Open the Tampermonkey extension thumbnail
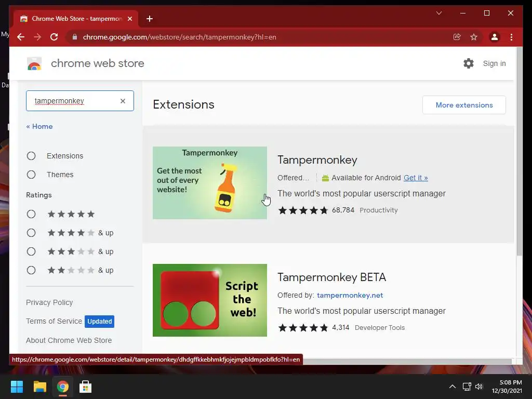Screen dimensions: 532x399 coord(210,183)
